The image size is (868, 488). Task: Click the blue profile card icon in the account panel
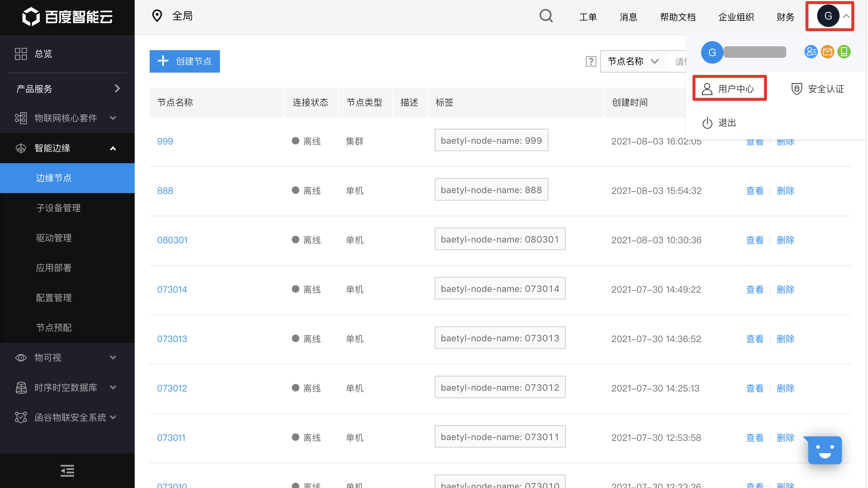click(x=811, y=52)
